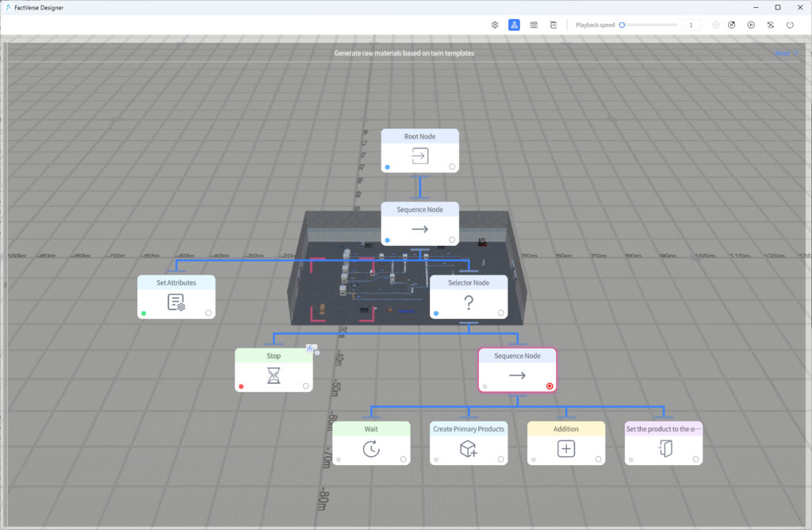
Task: Click the Set Attributes title label
Action: click(176, 283)
